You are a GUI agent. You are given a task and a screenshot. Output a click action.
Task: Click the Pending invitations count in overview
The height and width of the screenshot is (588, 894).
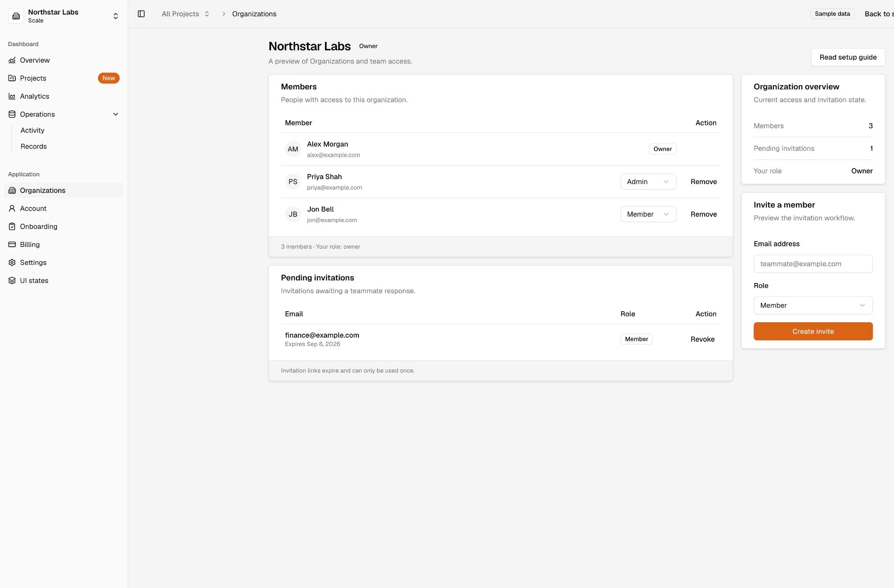[871, 148]
